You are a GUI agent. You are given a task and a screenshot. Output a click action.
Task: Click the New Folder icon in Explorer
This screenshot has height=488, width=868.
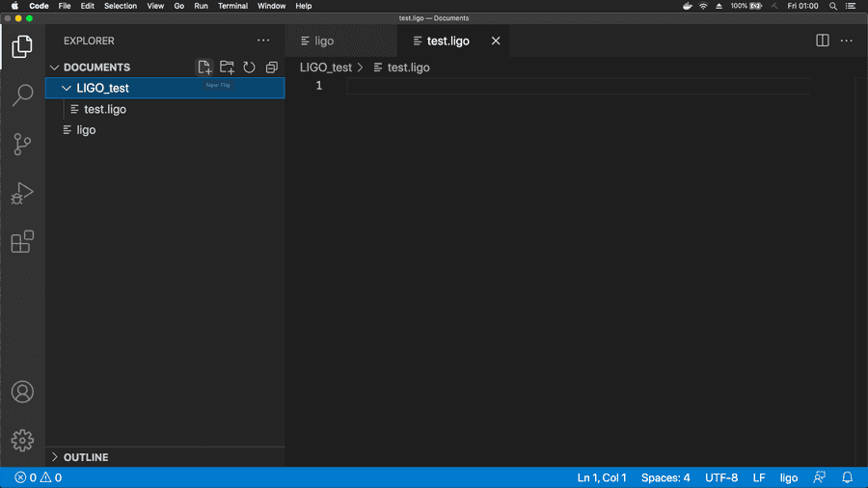tap(227, 68)
